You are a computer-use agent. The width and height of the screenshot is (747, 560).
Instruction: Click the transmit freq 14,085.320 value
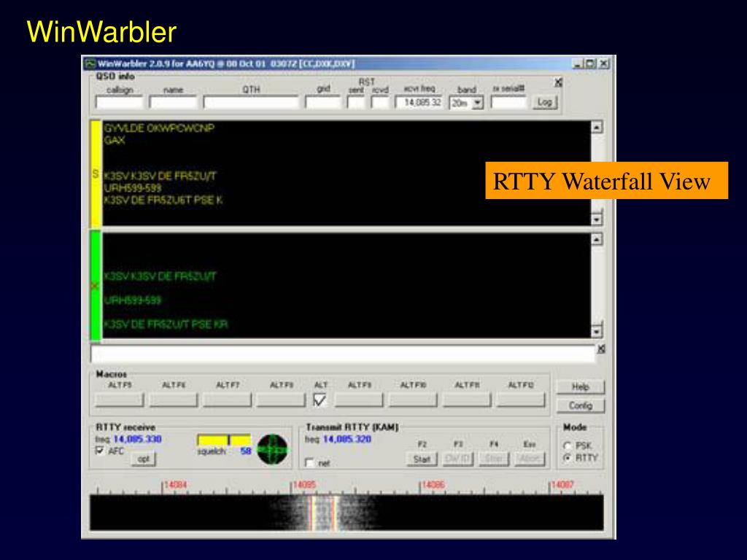347,439
